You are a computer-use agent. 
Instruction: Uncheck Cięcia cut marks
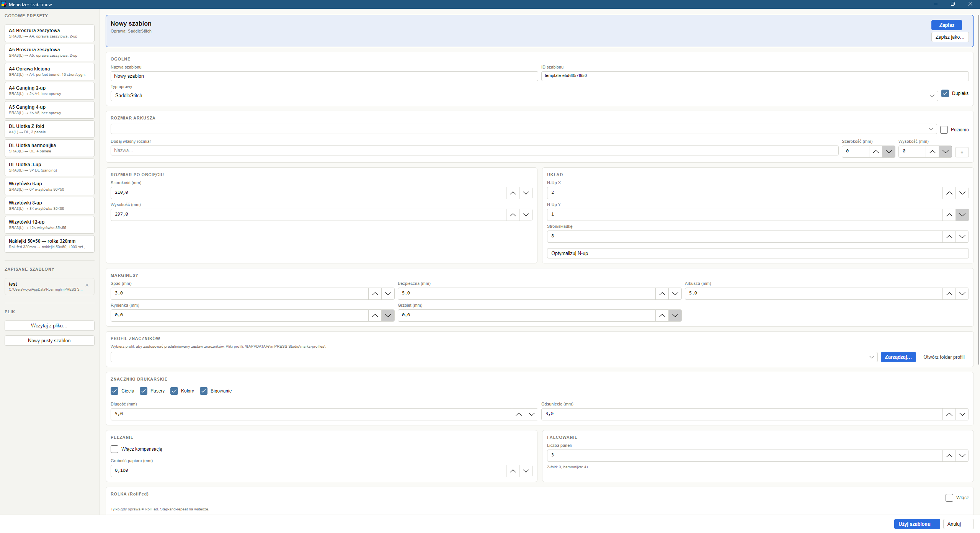114,391
